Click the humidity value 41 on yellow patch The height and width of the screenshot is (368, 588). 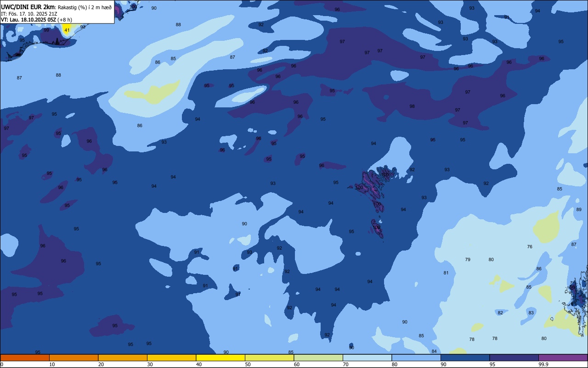67,30
